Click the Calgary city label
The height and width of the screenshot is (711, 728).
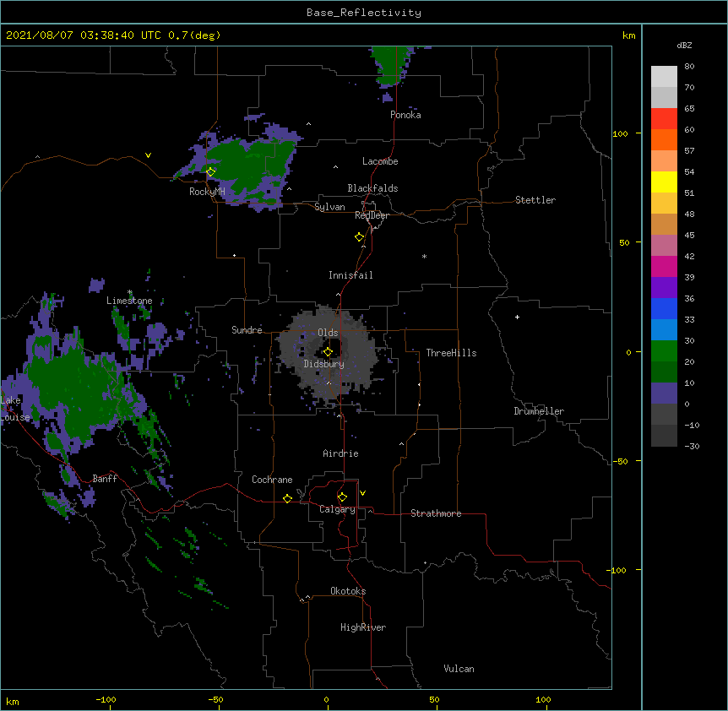pos(337,509)
